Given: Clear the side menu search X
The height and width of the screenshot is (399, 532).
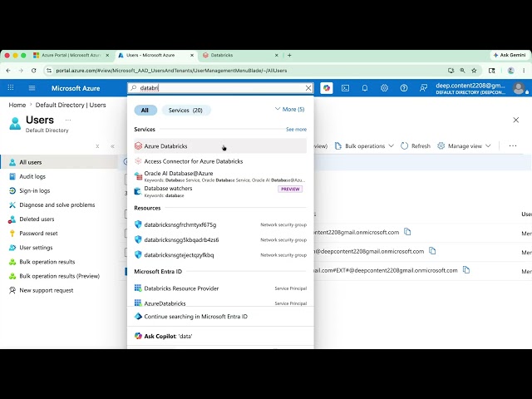Looking at the screenshot, I should pos(97,146).
